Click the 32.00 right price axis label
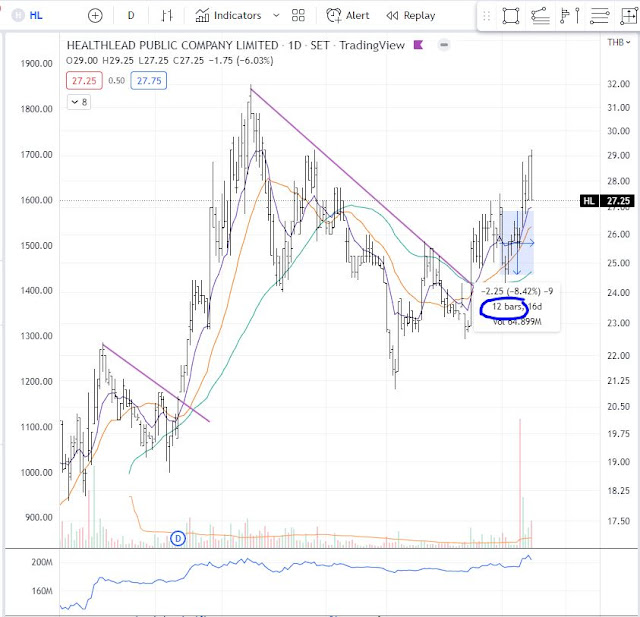The image size is (640, 617). point(619,84)
